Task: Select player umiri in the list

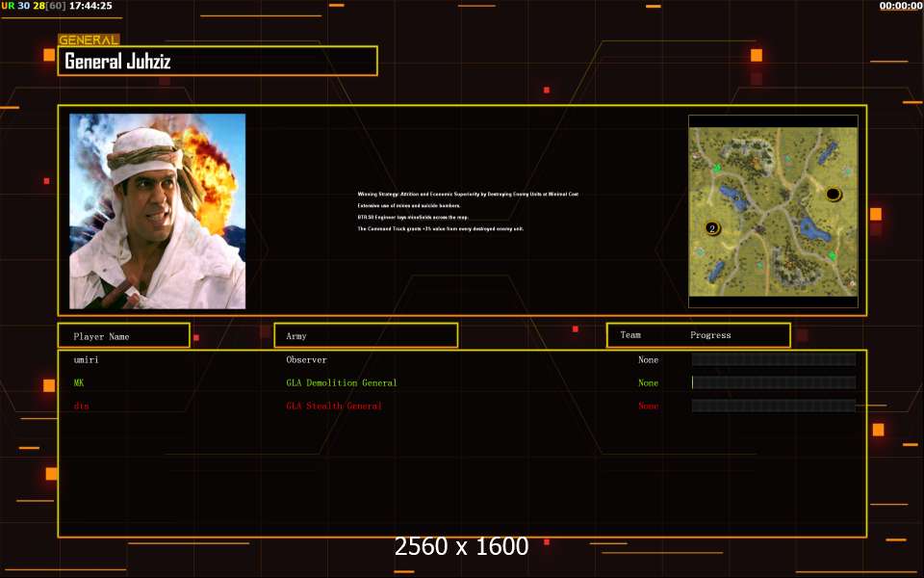Action: [86, 359]
